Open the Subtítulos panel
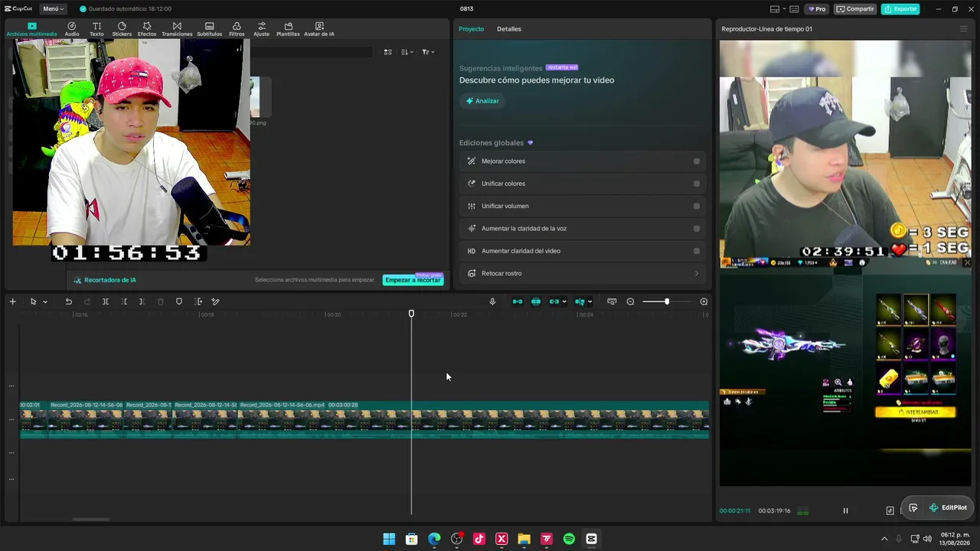The image size is (980, 551). pos(209,29)
